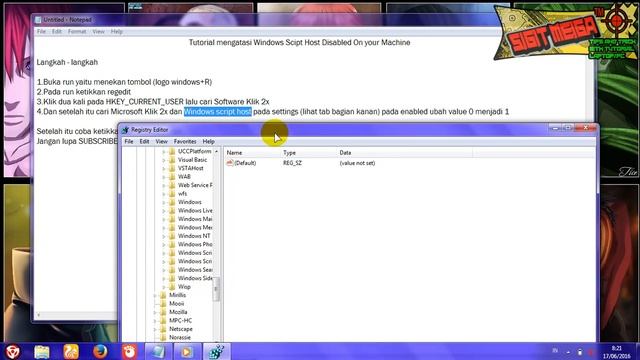Open Registry Editor Edit menu
The image size is (640, 360).
coord(144,142)
